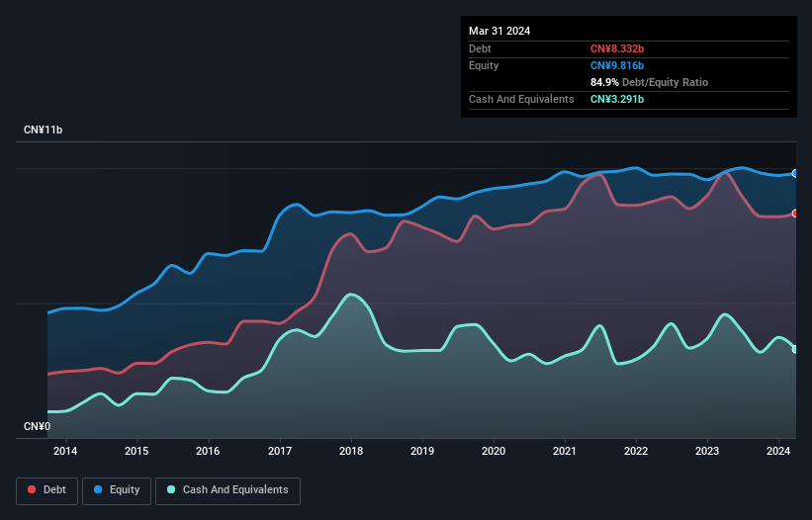
Task: Toggle the Debt legend button
Action: click(47, 490)
